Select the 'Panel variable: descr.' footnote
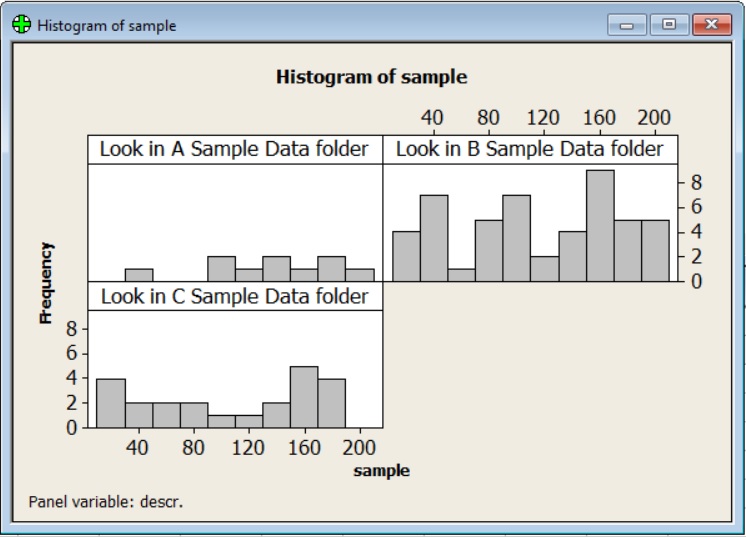 [x=106, y=501]
